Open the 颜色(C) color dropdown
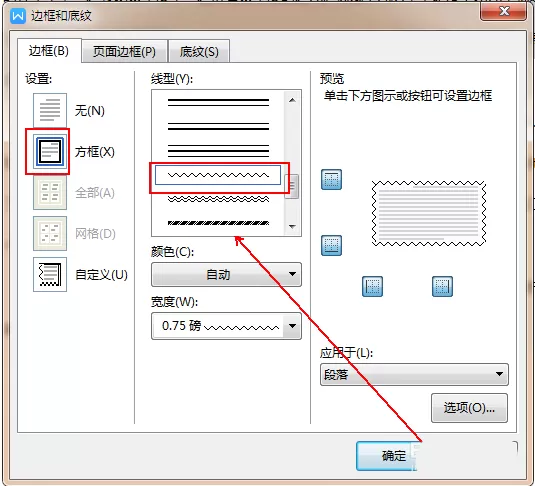This screenshot has height=486, width=535. pos(226,274)
